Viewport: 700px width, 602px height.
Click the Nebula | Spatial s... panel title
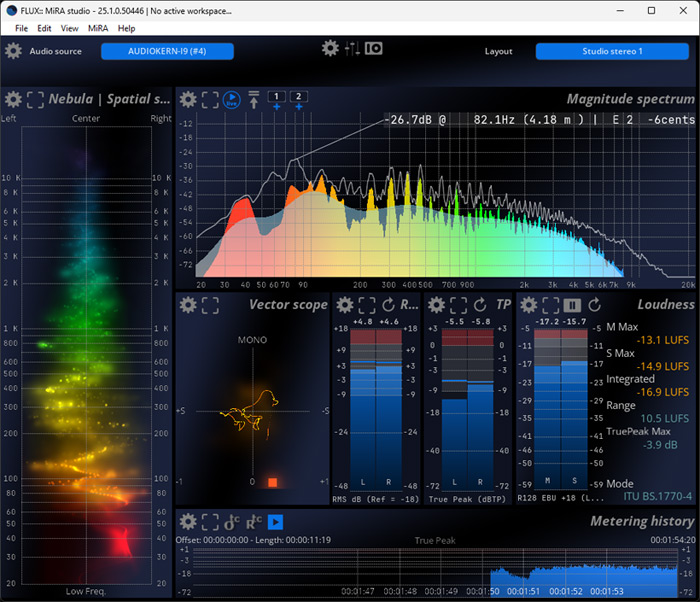pos(109,99)
